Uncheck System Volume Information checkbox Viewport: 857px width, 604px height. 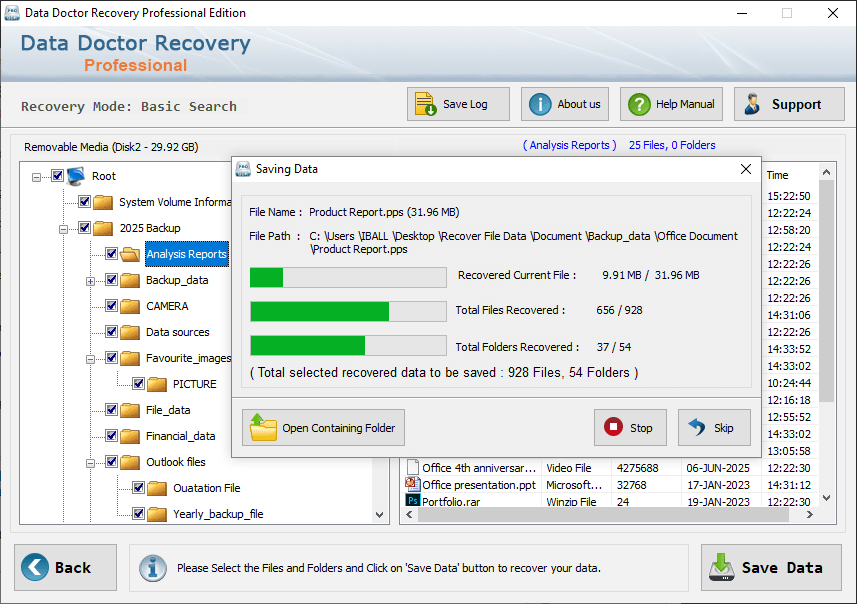(x=84, y=201)
